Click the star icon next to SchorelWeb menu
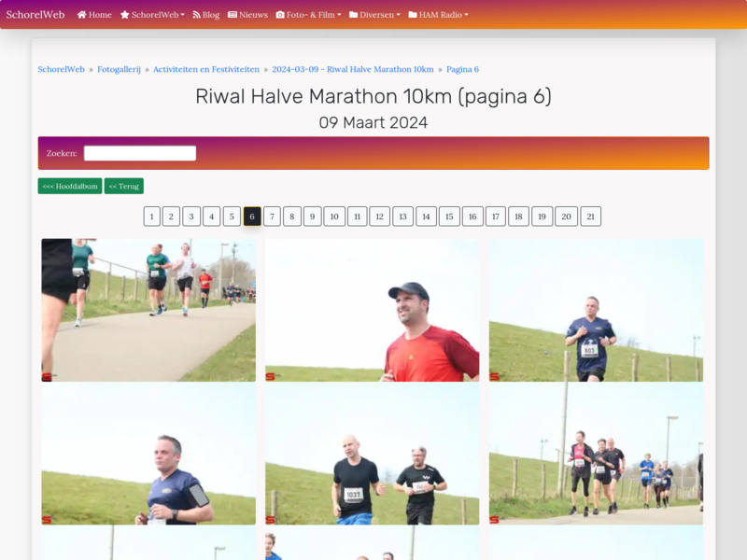Screen dimensions: 747x560 125,15
